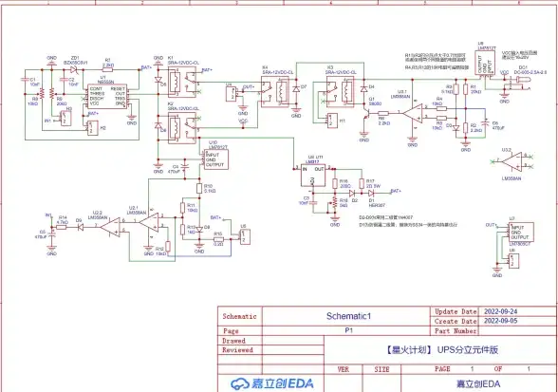
Task: Click the ZD1 zener diode symbol
Action: [x=74, y=69]
